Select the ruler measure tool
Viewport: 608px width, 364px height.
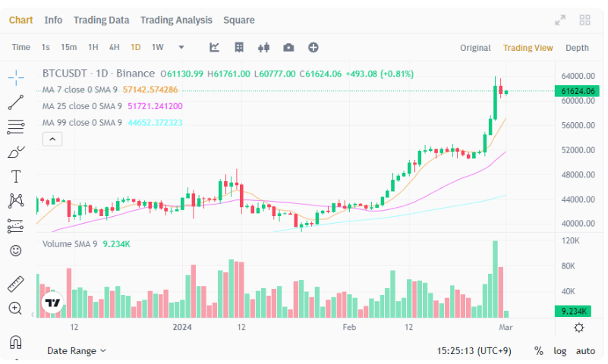(x=16, y=284)
